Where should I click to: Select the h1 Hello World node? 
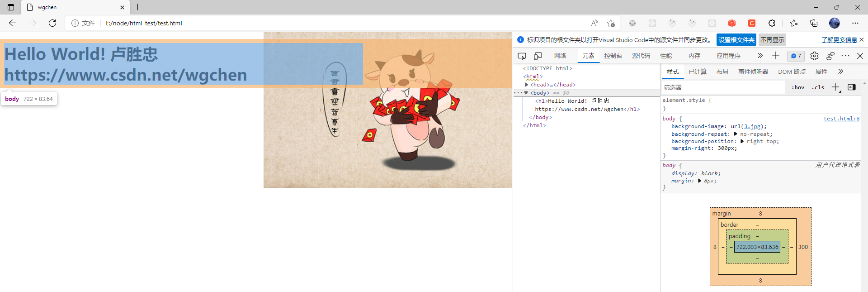(588, 105)
